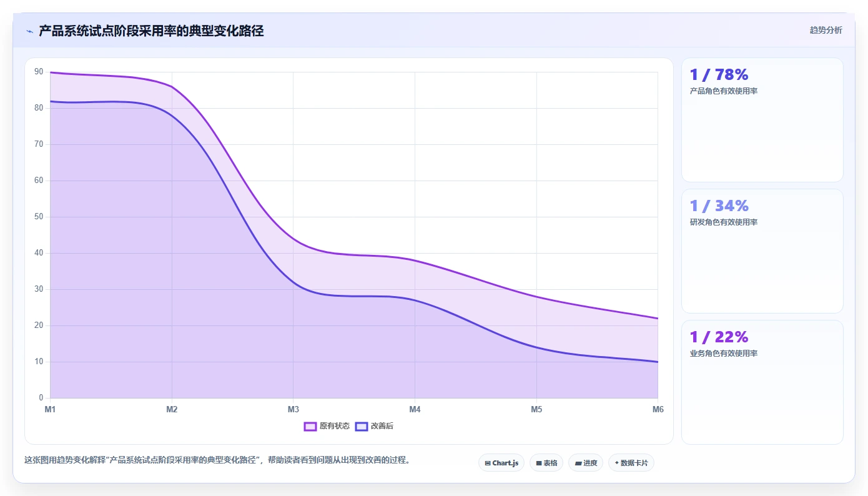Viewport: 868px width, 496px height.
Task: Click the M1 x-axis label
Action: (50, 410)
